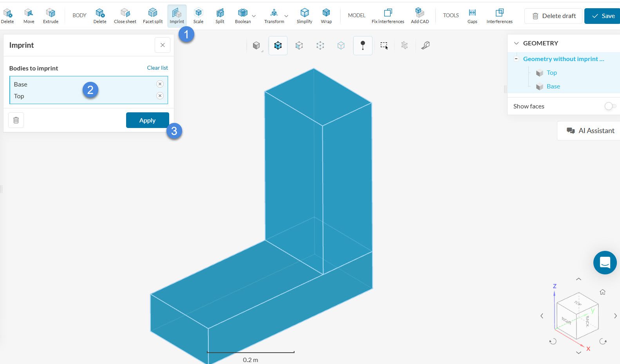Click home icon on view cube

pyautogui.click(x=602, y=292)
